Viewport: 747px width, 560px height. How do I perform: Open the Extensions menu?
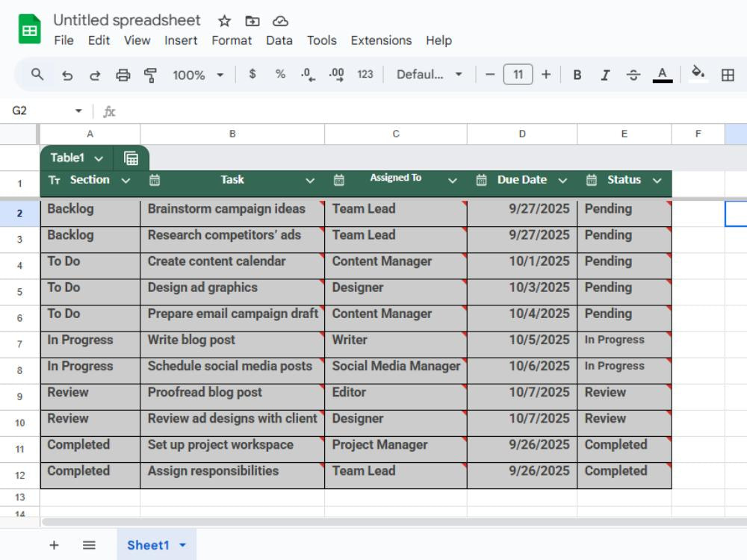[x=381, y=40]
